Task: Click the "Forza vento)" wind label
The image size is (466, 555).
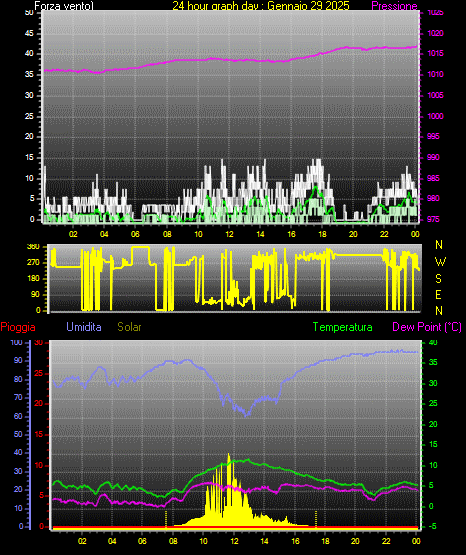Action: click(64, 6)
